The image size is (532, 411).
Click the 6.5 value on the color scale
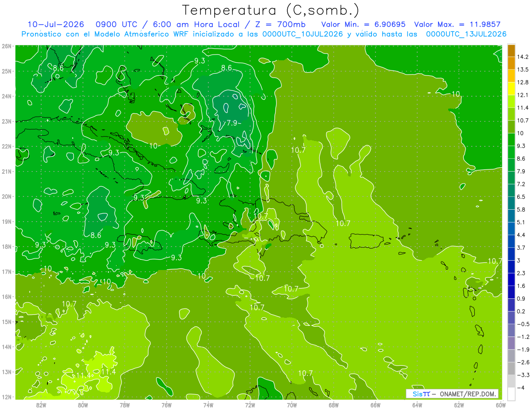[x=522, y=196]
